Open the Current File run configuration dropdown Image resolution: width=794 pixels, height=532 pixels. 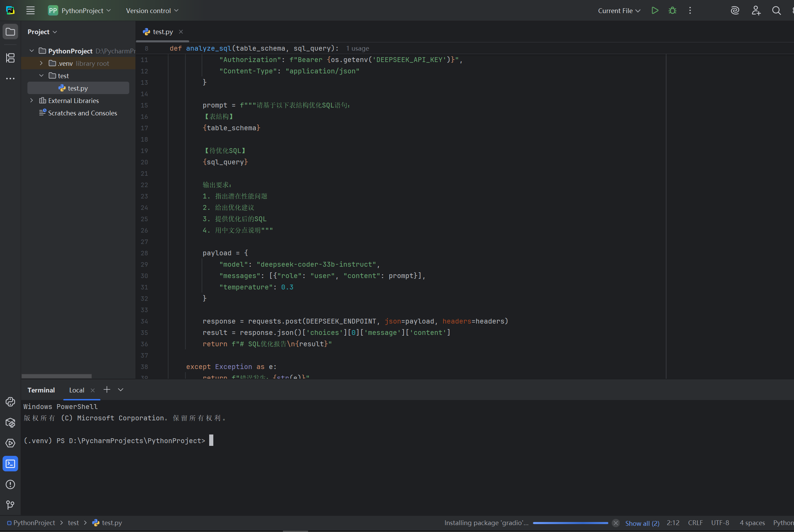[619, 11]
